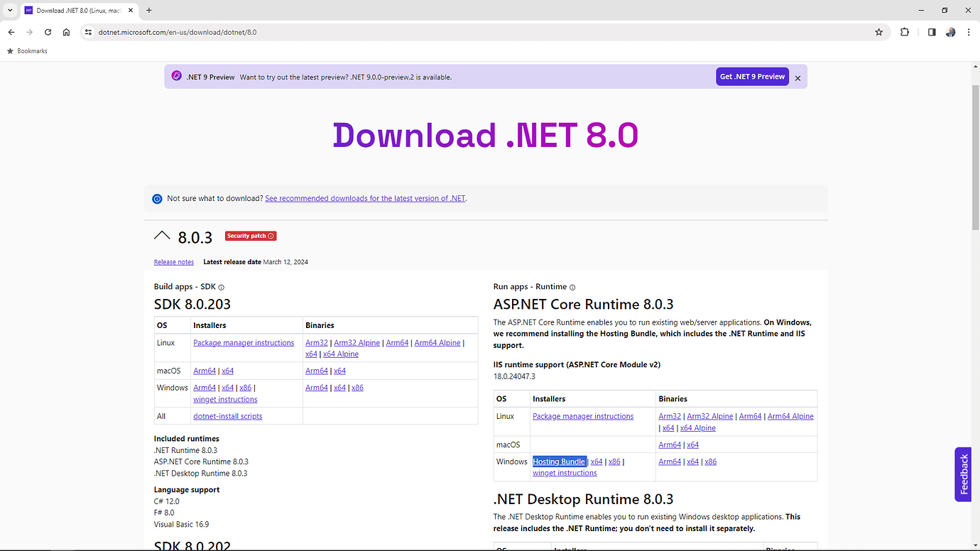980x551 pixels.
Task: Click the info icon next to Build apps - SDK
Action: [220, 287]
